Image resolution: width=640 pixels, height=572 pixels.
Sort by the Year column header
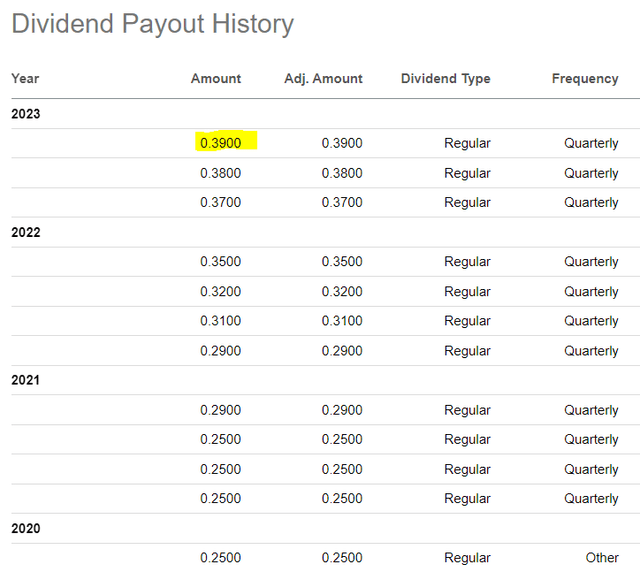coord(25,78)
